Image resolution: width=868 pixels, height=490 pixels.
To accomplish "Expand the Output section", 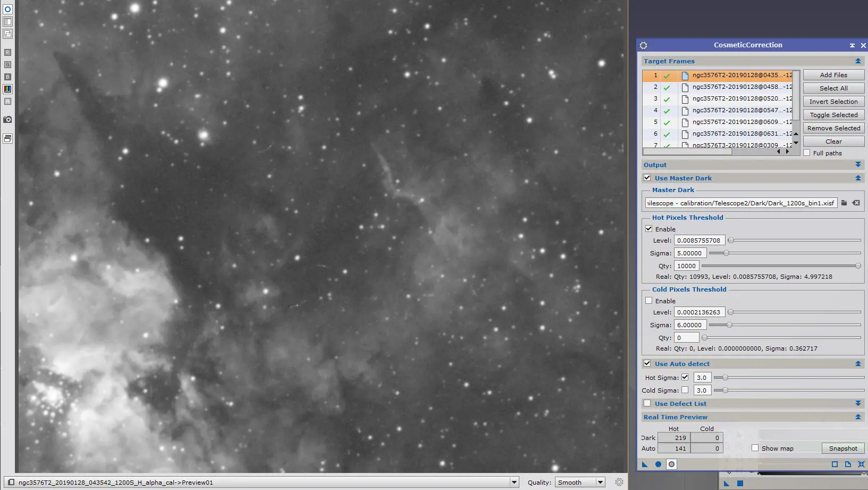I will click(x=858, y=165).
